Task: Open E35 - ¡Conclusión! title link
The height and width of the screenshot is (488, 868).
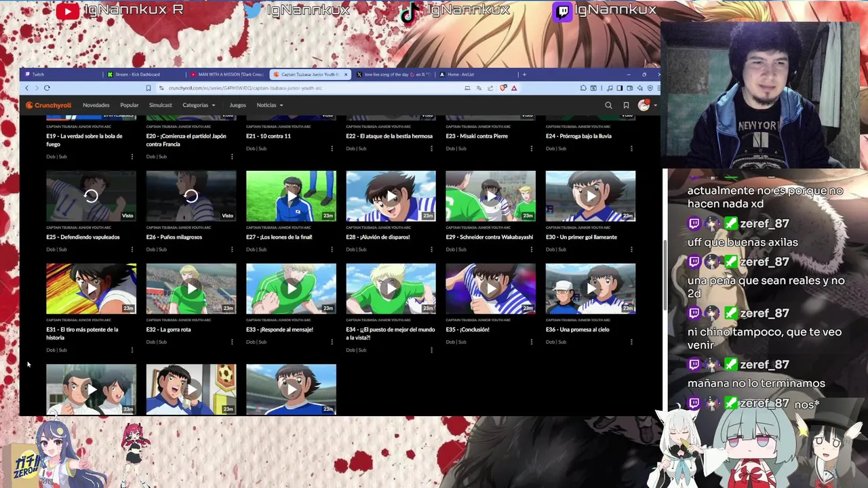Action: pyautogui.click(x=467, y=329)
